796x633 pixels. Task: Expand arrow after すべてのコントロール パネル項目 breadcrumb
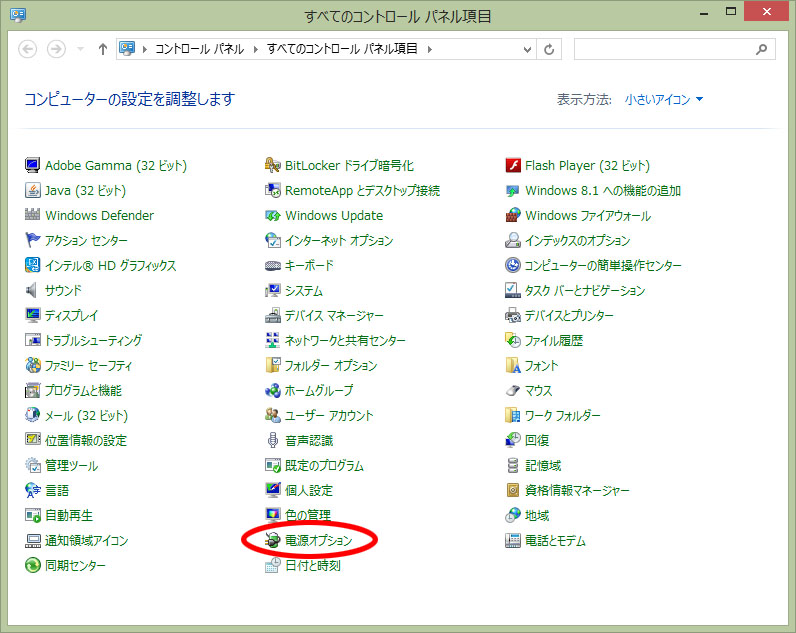tap(429, 49)
